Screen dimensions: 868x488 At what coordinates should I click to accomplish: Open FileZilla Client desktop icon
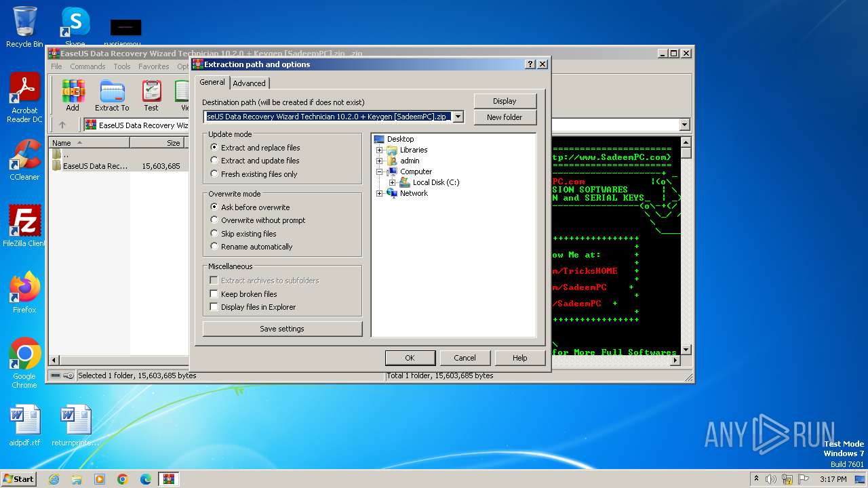coord(24,226)
